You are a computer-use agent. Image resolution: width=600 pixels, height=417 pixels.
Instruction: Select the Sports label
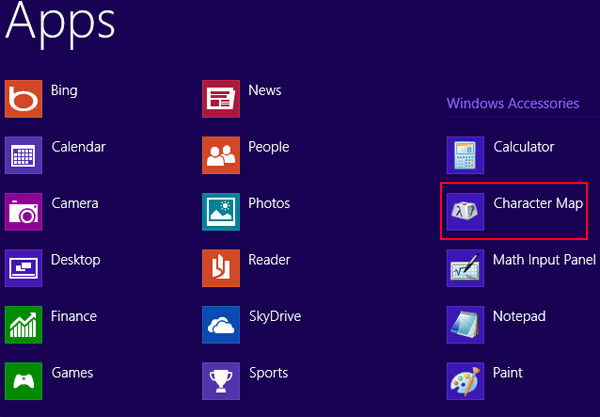(x=269, y=373)
